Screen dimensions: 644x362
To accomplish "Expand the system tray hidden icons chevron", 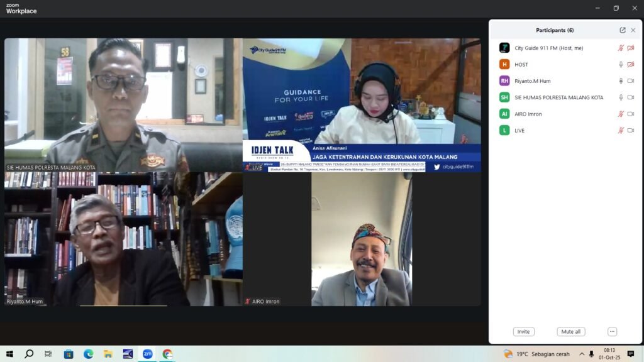I will point(582,354).
